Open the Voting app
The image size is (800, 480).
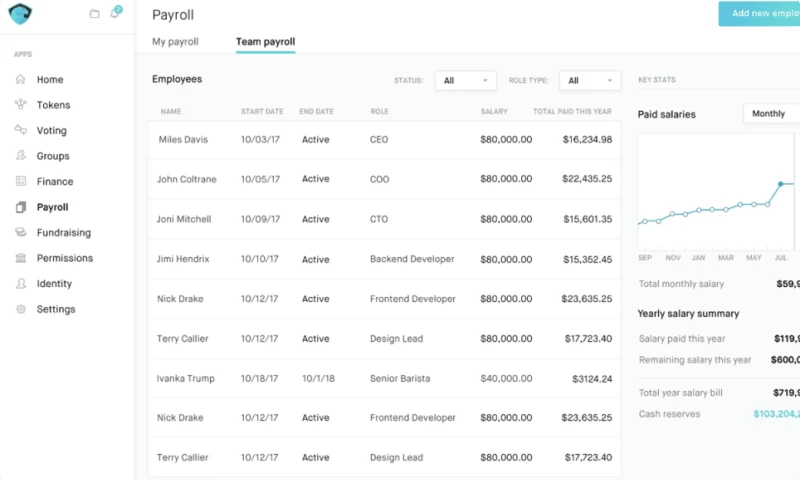[x=52, y=131]
